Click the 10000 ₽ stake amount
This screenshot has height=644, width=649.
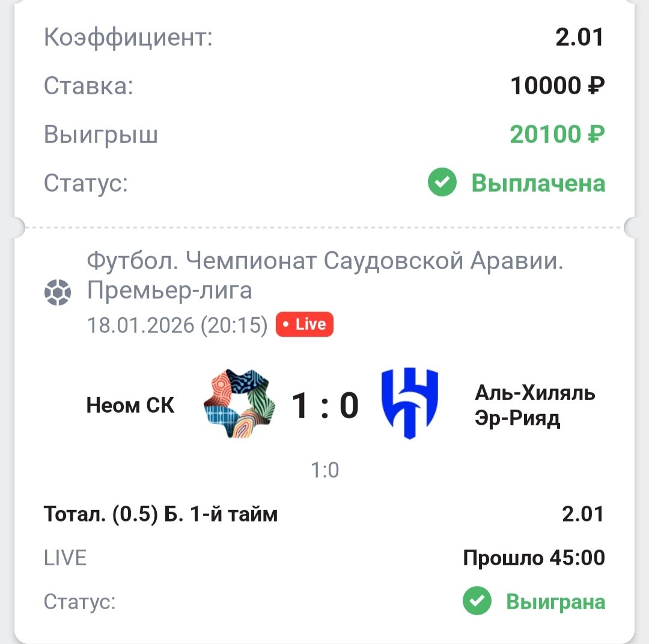(x=557, y=87)
